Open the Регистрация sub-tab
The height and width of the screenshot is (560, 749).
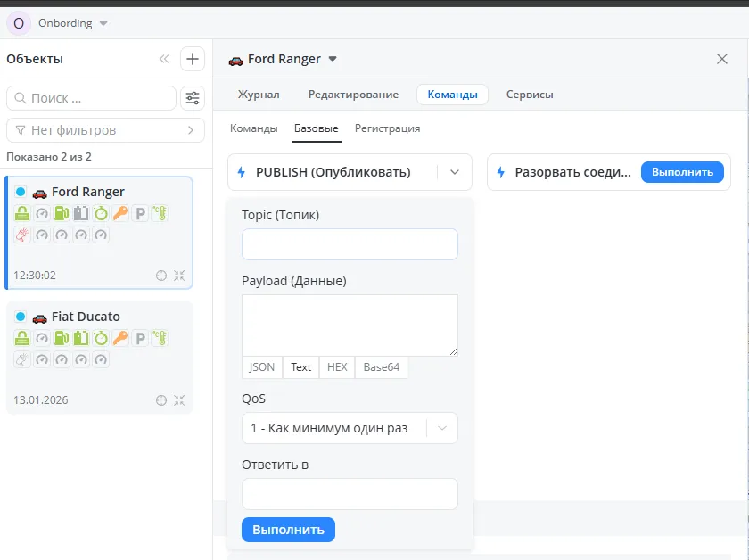387,128
